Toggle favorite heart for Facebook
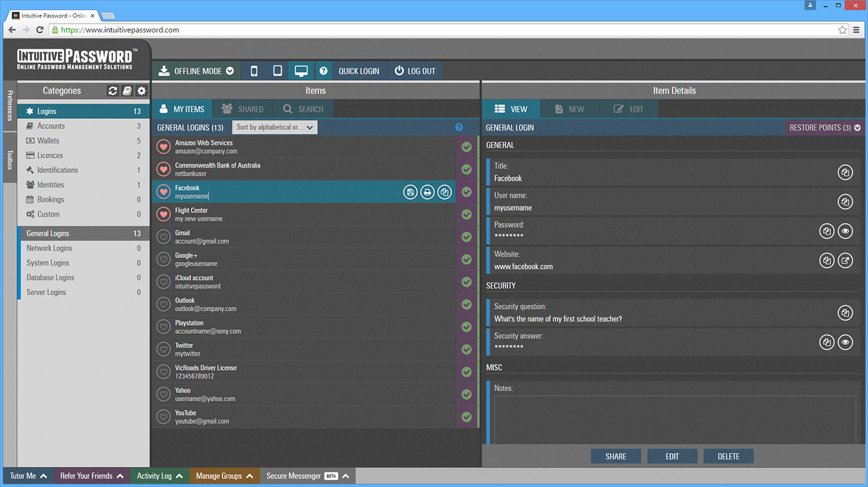868x487 pixels. [x=163, y=192]
